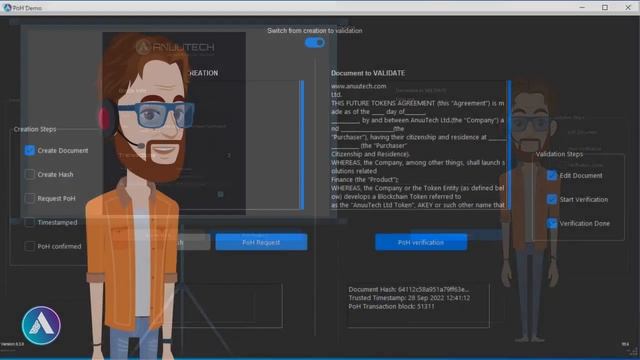Click the Document to VALIDATE scrollbar

click(x=509, y=145)
